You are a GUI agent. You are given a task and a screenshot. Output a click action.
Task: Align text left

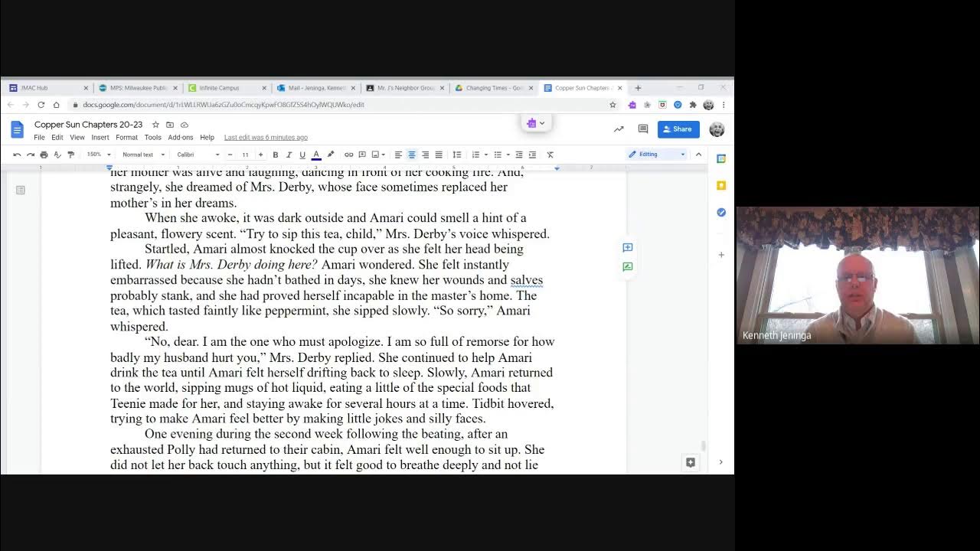click(398, 155)
